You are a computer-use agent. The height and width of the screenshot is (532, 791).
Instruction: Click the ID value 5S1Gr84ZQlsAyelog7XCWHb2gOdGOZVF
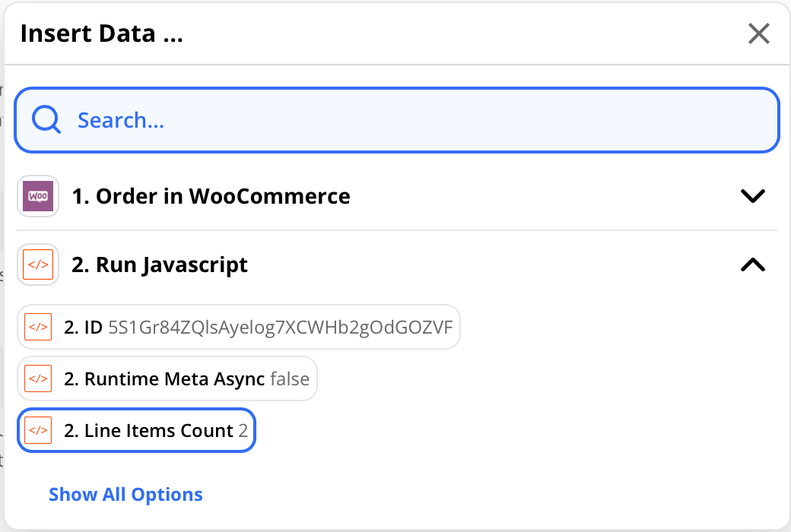(x=280, y=328)
